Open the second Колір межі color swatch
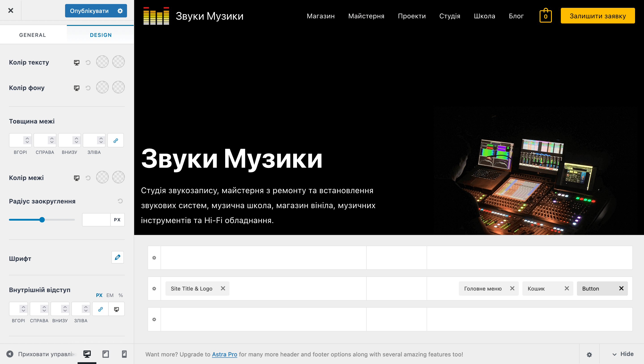The width and height of the screenshot is (644, 364). (x=118, y=177)
